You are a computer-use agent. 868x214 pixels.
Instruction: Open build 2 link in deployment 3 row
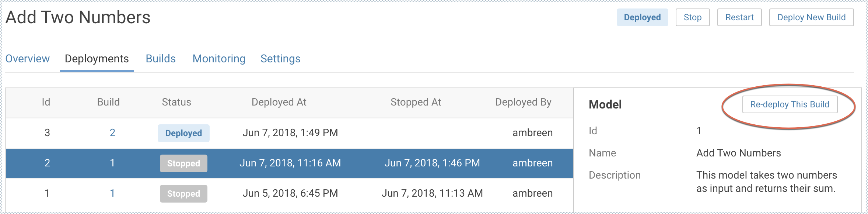pos(112,133)
